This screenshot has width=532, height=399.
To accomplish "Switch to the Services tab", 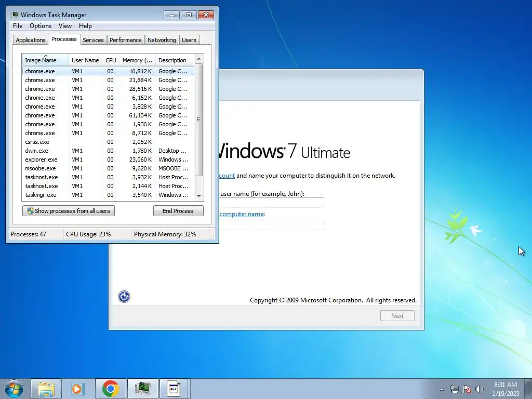I will pos(93,40).
